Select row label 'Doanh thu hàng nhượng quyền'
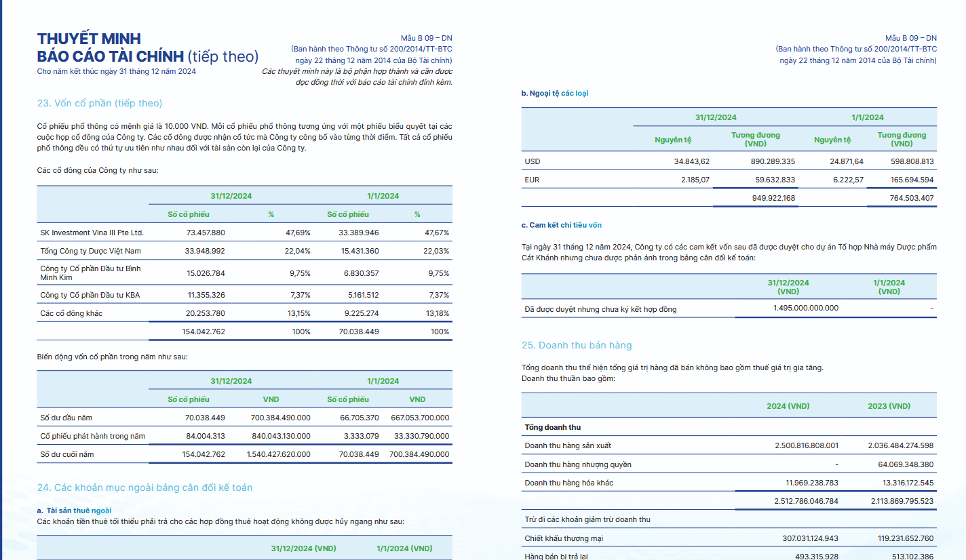Viewport: 966px width, 560px height. click(x=578, y=464)
